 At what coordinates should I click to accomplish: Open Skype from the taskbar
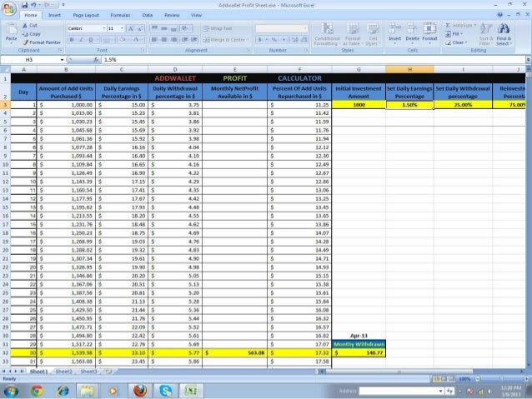(166, 391)
